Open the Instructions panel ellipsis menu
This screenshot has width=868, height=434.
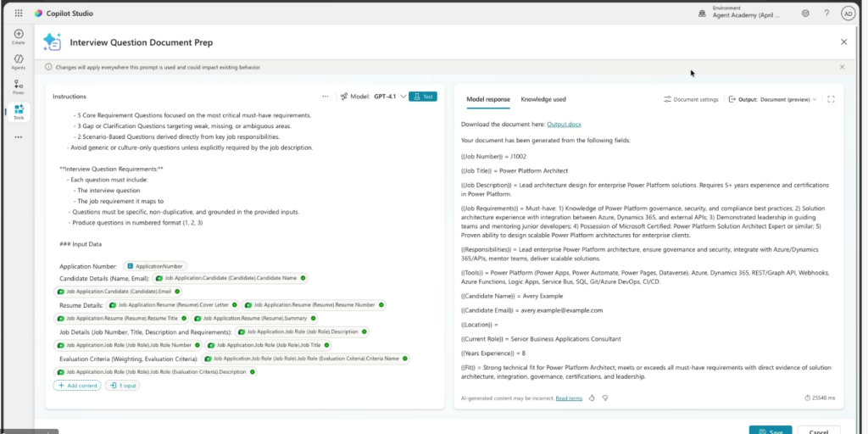[325, 97]
